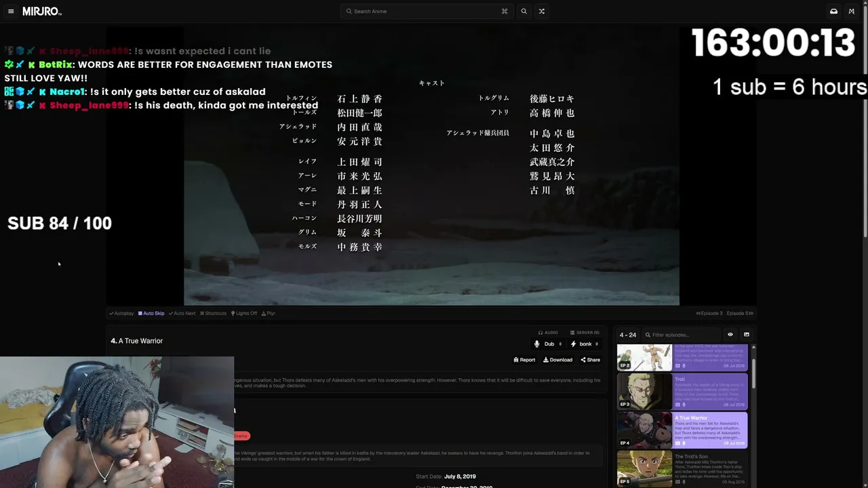Screen dimensions: 868x488
Task: Select the EP 4 thumbnail image
Action: coord(644,430)
